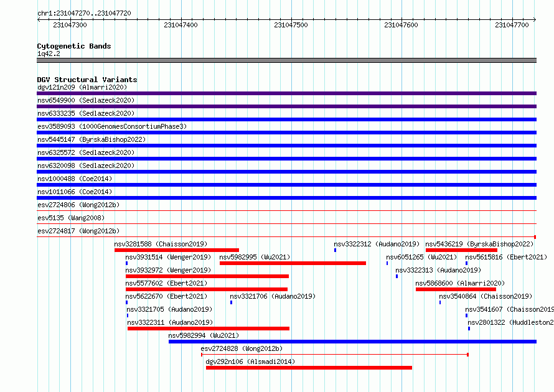Click ruler position 231047600
This screenshot has width=554, height=392.
coord(401,25)
